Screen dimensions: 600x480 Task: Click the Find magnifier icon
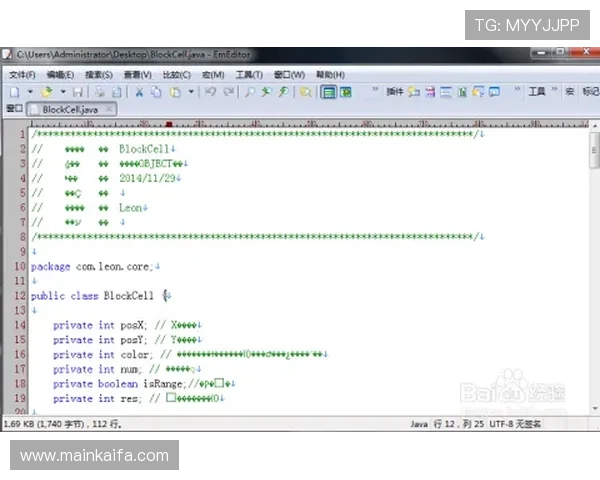[250, 91]
